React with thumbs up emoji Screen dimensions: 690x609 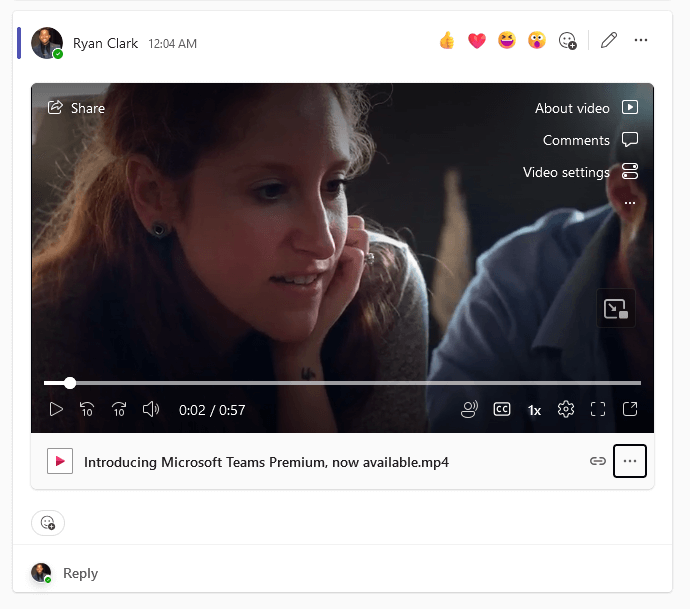[447, 40]
